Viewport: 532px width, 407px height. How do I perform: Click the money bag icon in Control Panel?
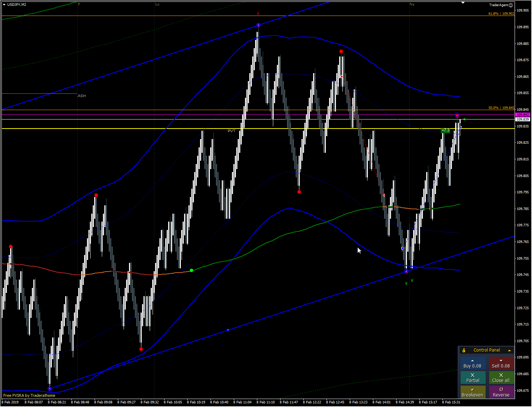click(464, 350)
